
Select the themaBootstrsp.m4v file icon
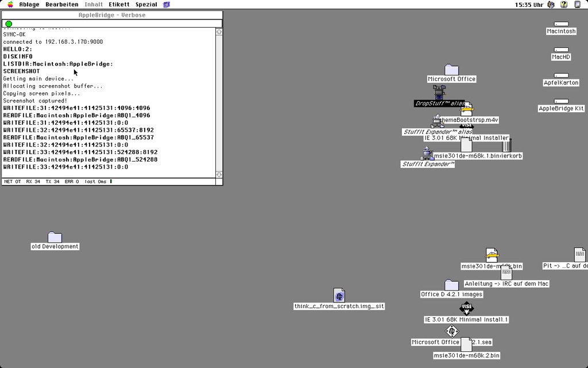466,110
